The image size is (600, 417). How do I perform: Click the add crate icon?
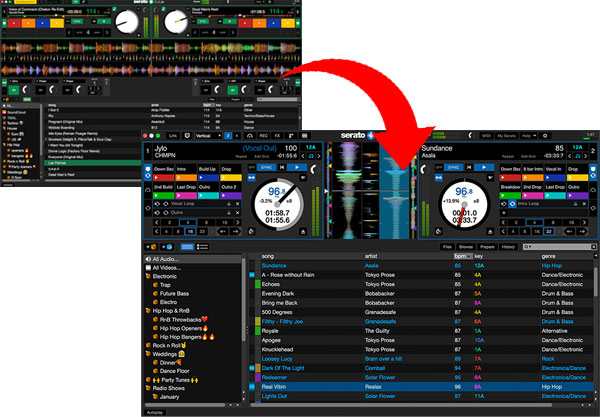(x=151, y=247)
